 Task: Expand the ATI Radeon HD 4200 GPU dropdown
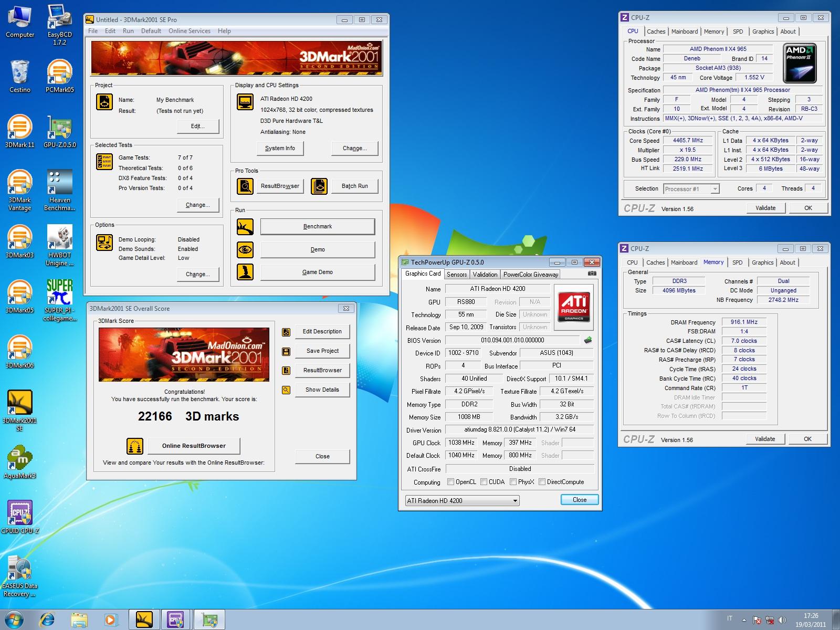[462, 501]
